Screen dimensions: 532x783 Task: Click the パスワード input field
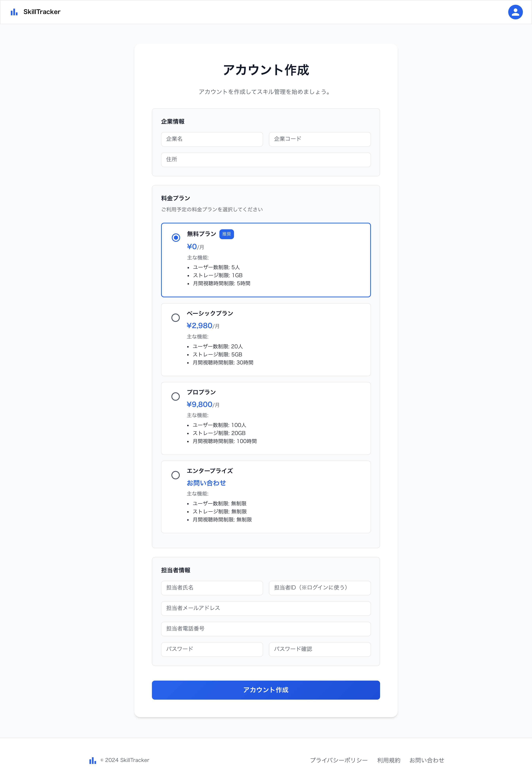coord(212,649)
